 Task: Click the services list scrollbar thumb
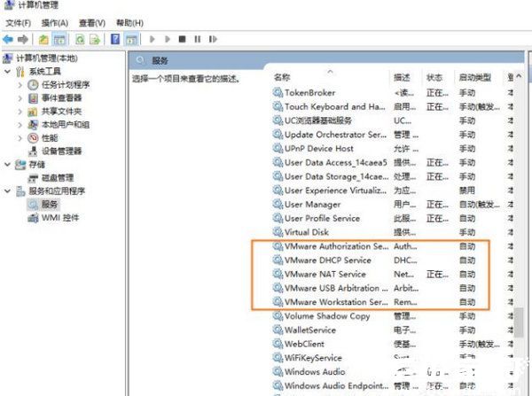pyautogui.click(x=518, y=322)
